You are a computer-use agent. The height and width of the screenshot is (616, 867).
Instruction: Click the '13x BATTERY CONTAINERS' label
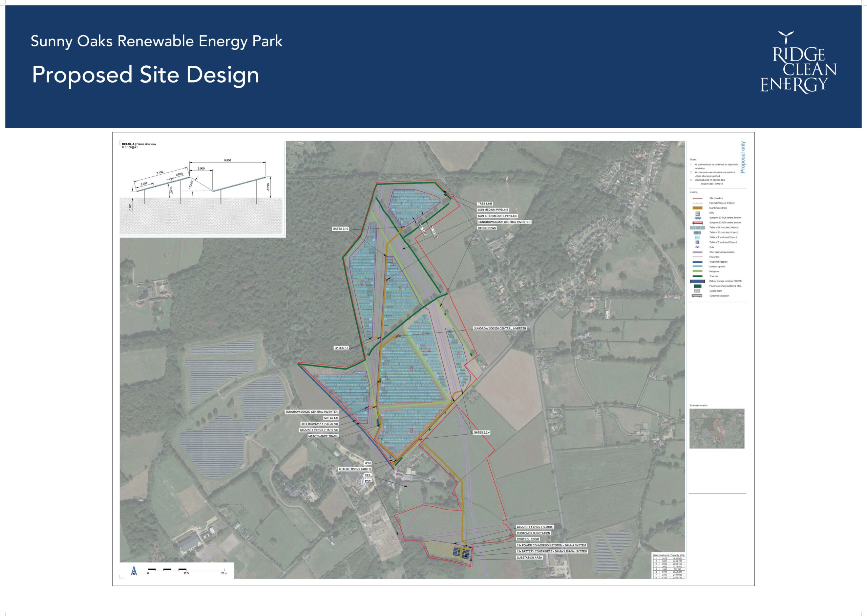(552, 551)
